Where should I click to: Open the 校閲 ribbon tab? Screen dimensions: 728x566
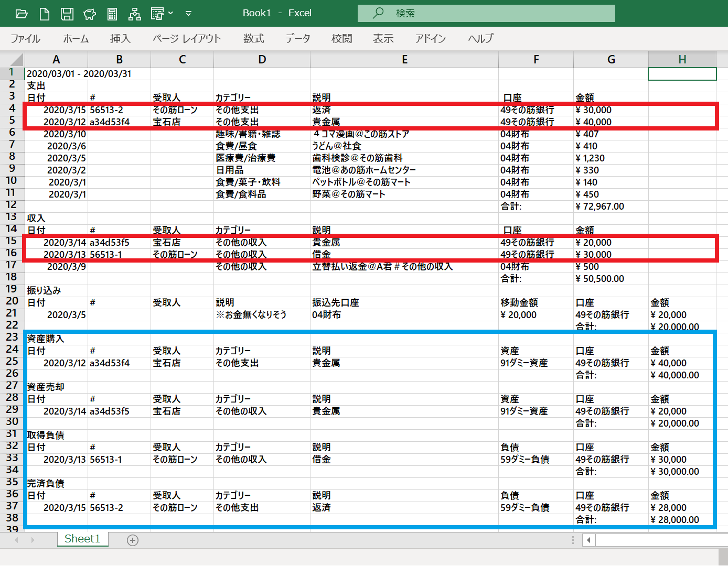[342, 38]
